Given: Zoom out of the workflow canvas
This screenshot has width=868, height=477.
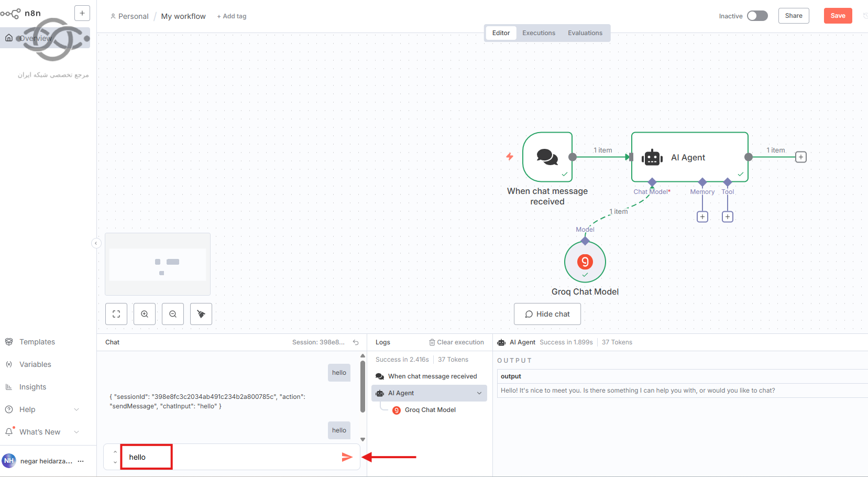Looking at the screenshot, I should pos(173,314).
